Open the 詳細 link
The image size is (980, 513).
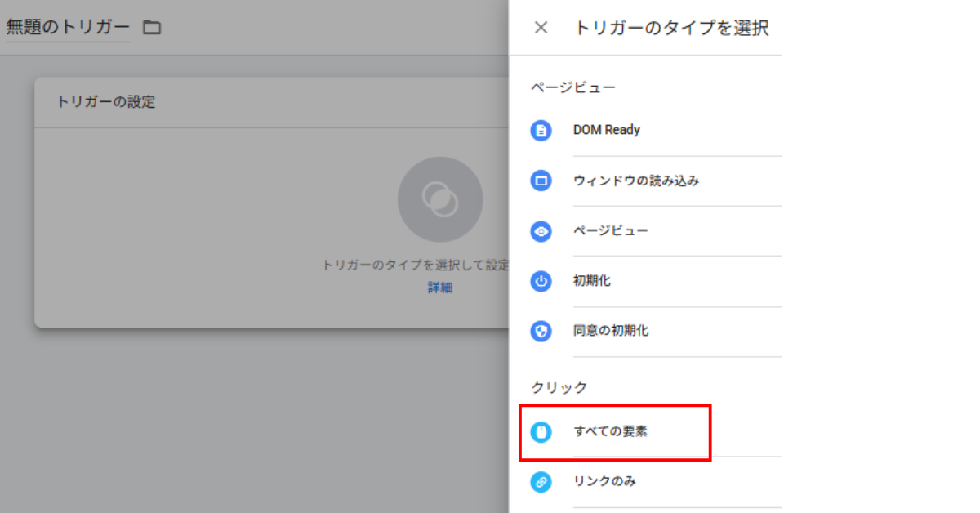(x=439, y=288)
